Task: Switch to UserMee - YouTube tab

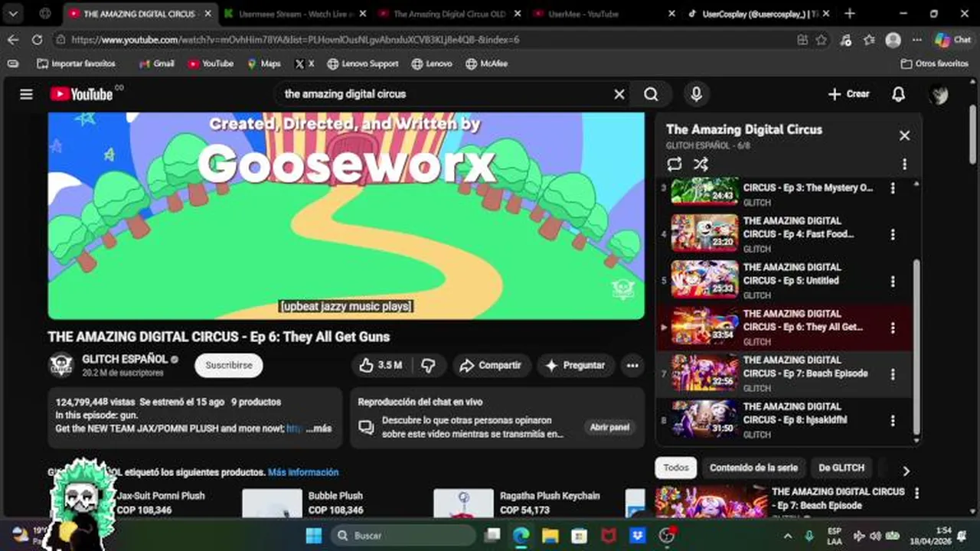Action: pos(603,13)
